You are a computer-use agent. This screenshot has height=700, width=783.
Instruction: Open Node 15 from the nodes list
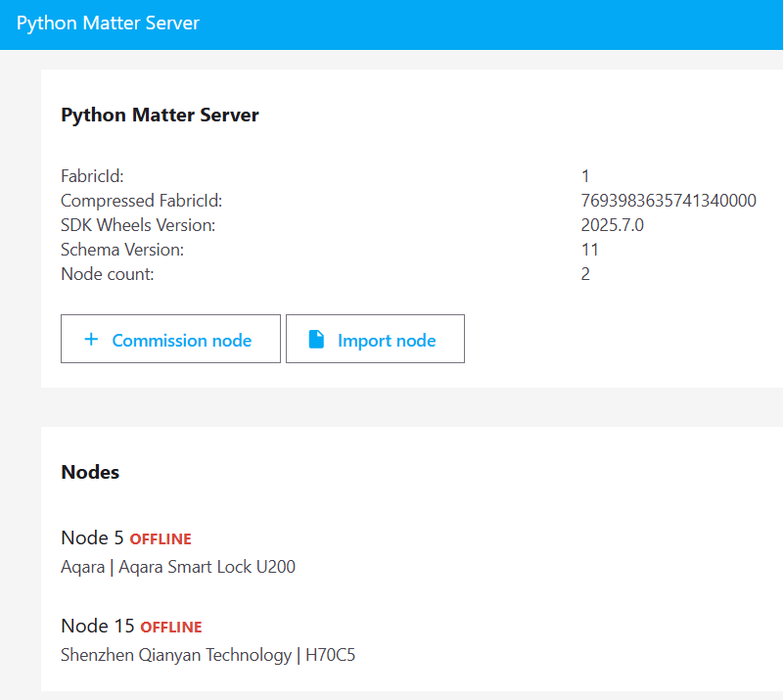tap(98, 627)
